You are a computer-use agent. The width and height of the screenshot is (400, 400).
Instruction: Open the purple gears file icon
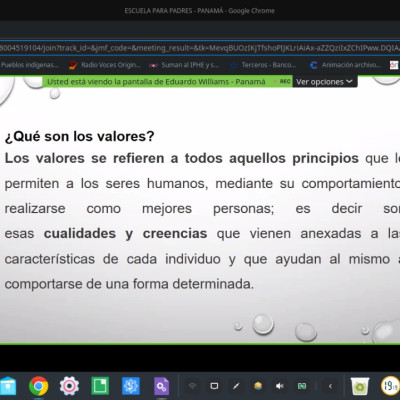(x=161, y=386)
